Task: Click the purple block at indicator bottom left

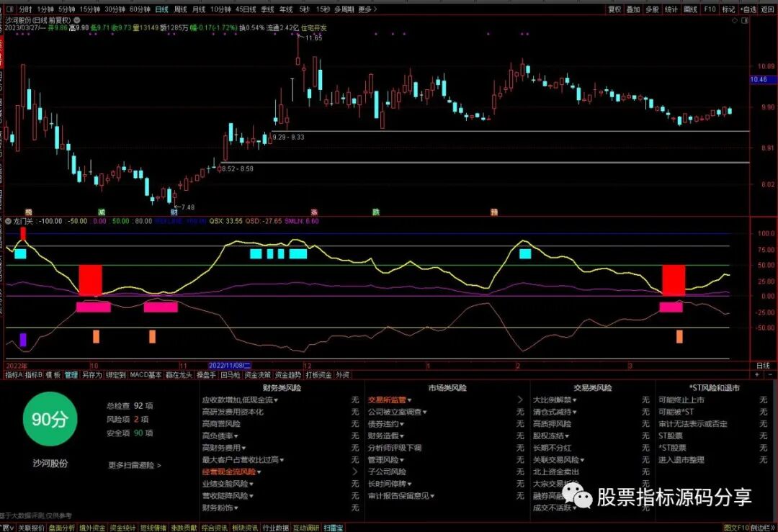Action: pos(23,340)
